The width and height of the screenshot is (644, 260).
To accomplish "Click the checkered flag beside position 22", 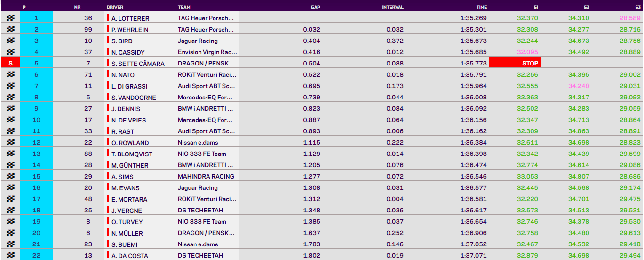I will 10,255.
